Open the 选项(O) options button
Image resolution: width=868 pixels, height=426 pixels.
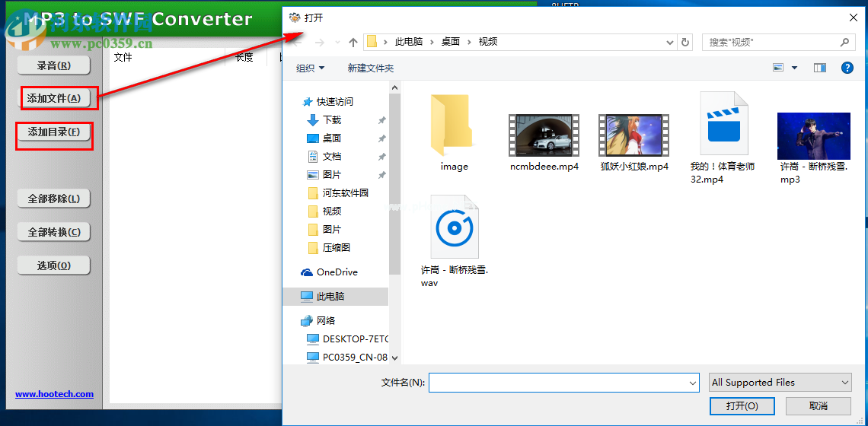54,265
